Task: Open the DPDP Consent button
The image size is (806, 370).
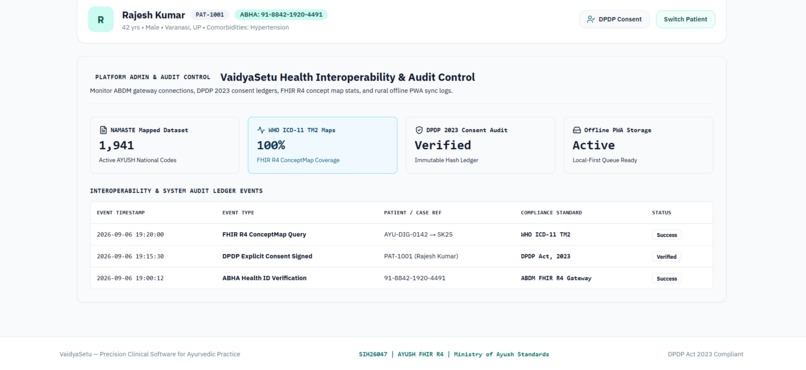Action: (614, 20)
